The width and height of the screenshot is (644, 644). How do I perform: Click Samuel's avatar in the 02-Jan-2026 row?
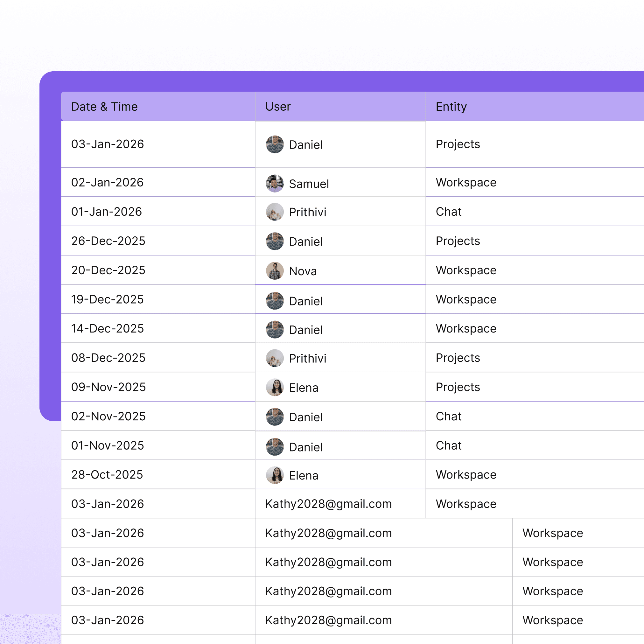coord(275,183)
